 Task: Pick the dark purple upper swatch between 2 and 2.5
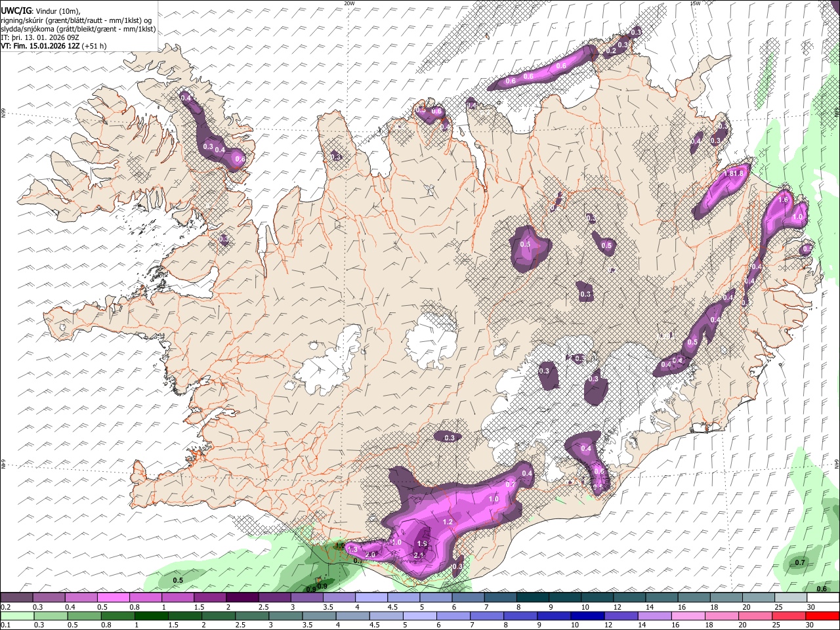[x=242, y=597]
